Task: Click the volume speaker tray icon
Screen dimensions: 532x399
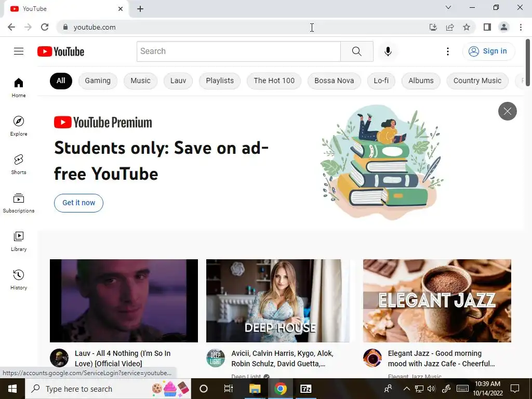Action: pyautogui.click(x=431, y=389)
